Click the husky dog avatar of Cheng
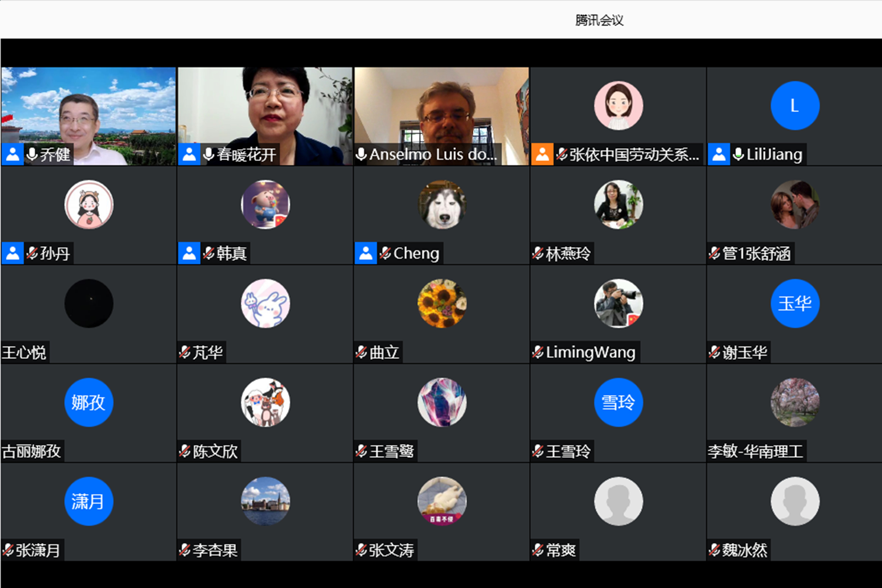 click(x=442, y=205)
